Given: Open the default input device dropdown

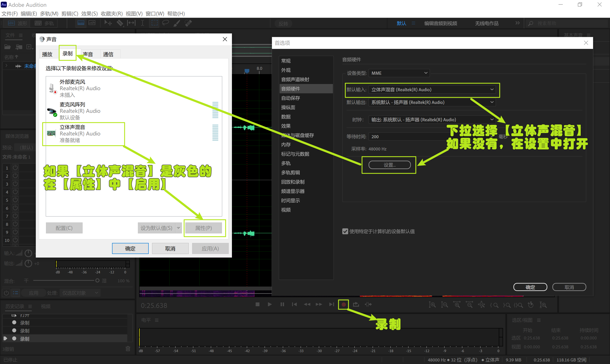Looking at the screenshot, I should coord(432,90).
